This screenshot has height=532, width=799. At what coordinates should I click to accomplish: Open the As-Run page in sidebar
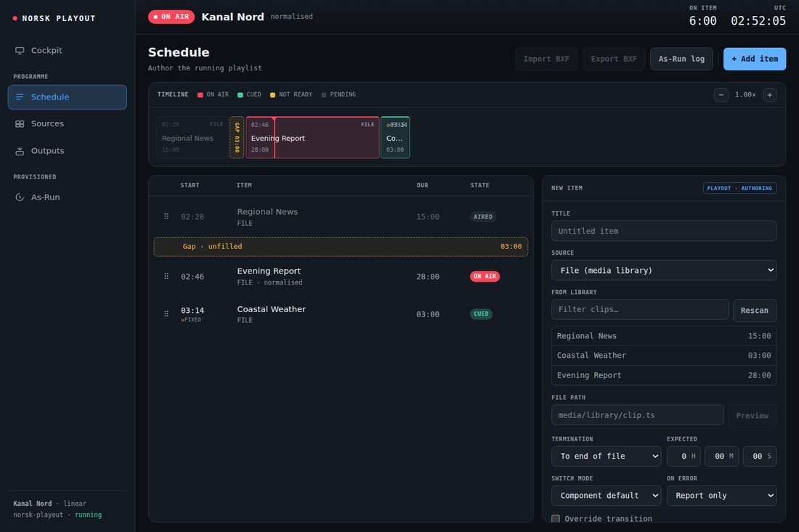click(x=68, y=197)
